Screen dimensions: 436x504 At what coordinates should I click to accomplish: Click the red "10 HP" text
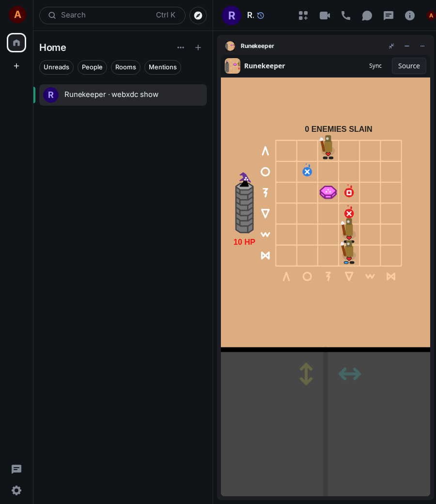pos(244,242)
